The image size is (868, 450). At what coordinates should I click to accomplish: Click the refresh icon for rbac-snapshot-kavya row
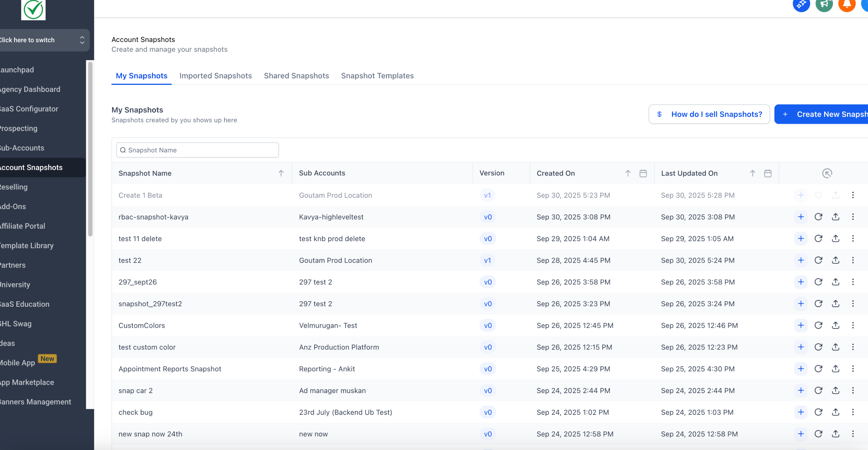click(x=818, y=217)
